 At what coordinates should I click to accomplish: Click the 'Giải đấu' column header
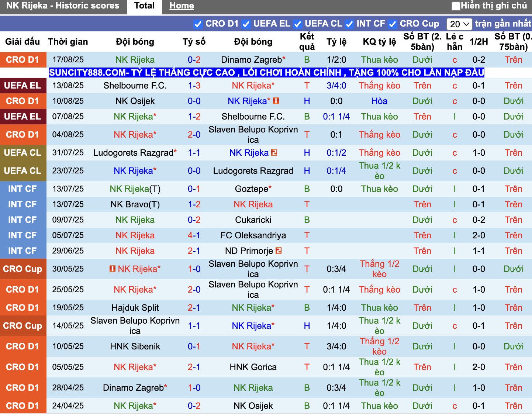(x=23, y=42)
